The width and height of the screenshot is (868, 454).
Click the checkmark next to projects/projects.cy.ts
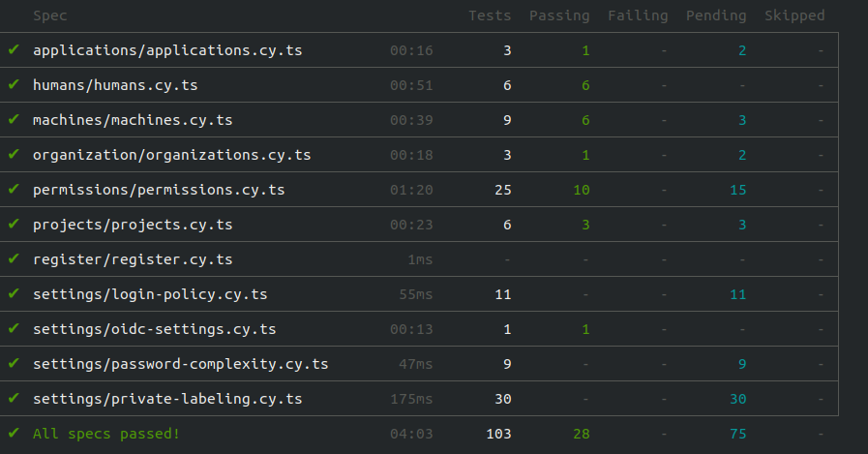14,224
